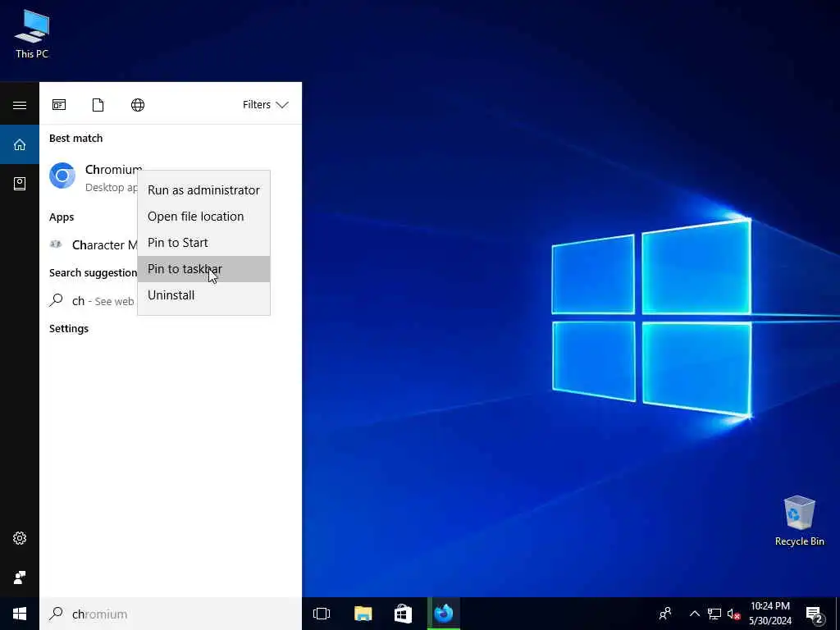Click the muted volume icon in tray

pyautogui.click(x=733, y=614)
